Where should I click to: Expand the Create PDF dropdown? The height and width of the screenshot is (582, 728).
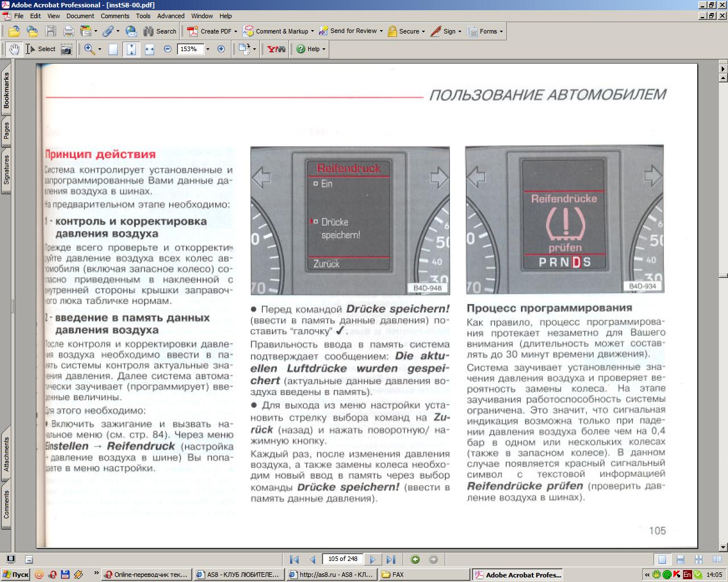(235, 31)
